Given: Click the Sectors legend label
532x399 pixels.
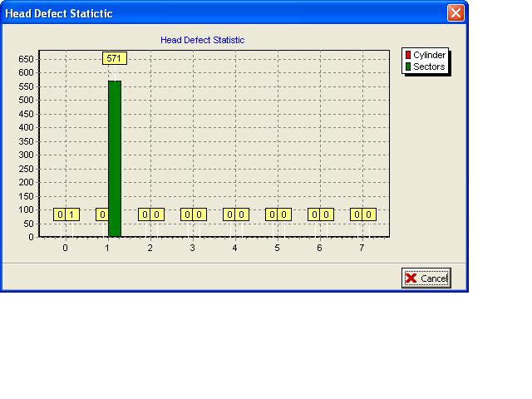Looking at the screenshot, I should pyautogui.click(x=429, y=66).
